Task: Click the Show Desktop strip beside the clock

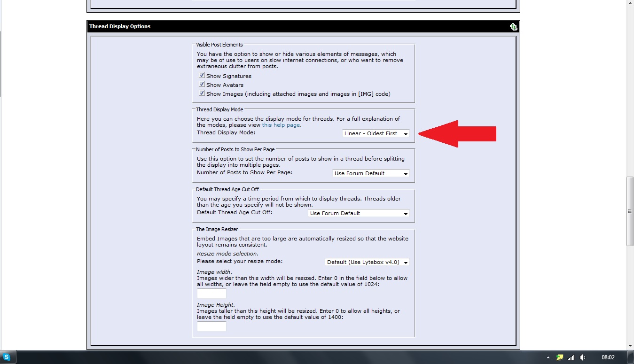Action: 631,357
